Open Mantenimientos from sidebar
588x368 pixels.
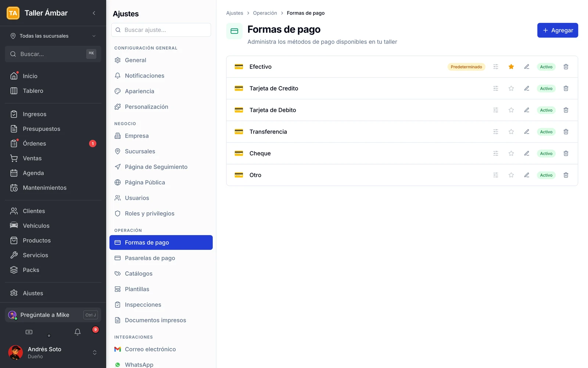[x=53, y=188]
